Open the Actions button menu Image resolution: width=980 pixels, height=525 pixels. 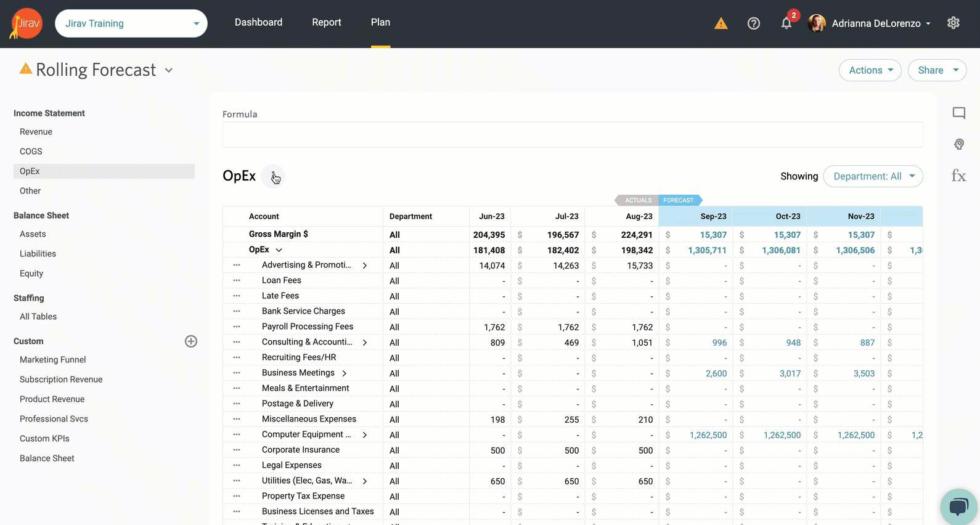(870, 70)
